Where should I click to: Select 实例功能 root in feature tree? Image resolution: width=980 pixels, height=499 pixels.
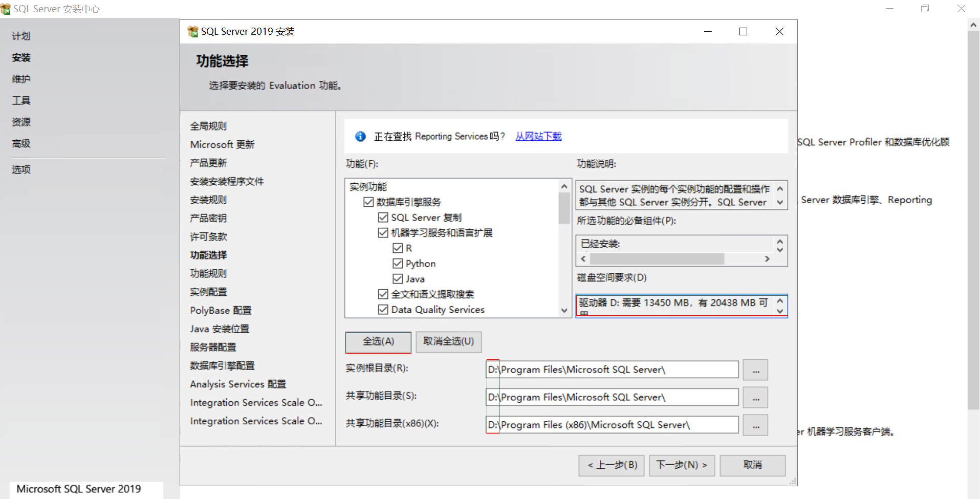[368, 187]
